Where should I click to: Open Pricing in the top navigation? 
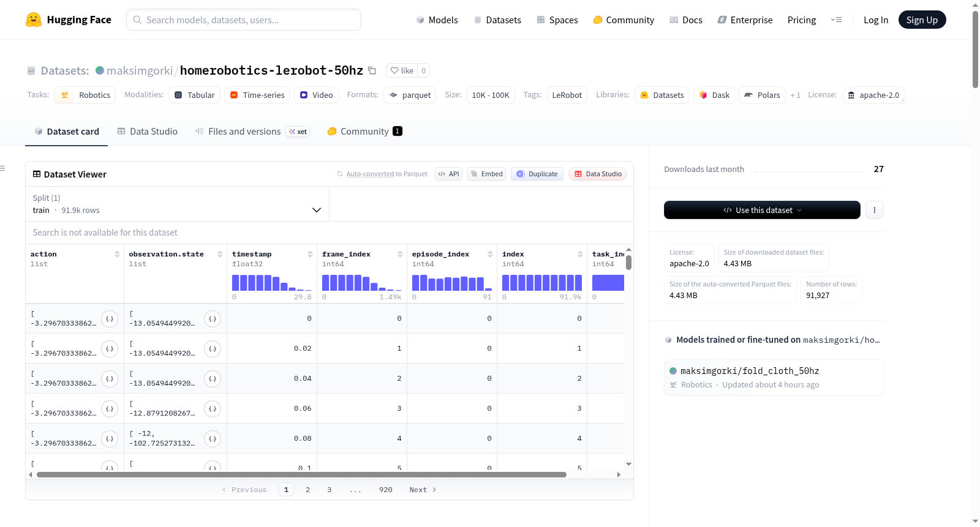tap(802, 20)
